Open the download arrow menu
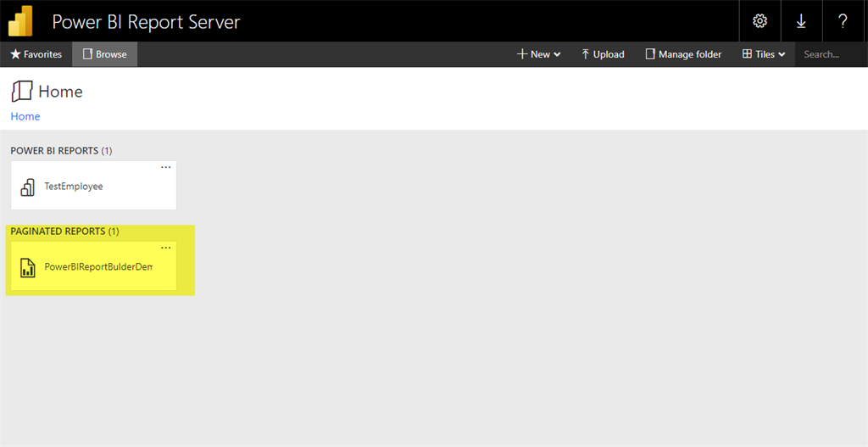868x447 pixels. [x=801, y=21]
